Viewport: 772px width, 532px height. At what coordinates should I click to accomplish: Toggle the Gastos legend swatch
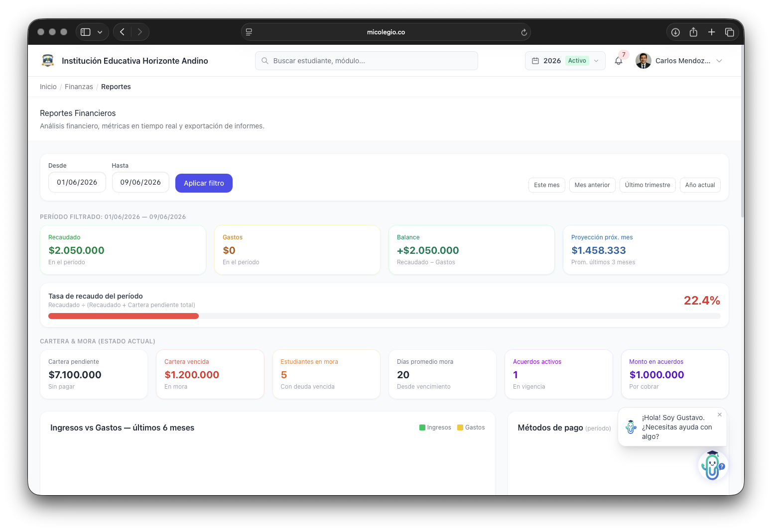click(x=460, y=427)
